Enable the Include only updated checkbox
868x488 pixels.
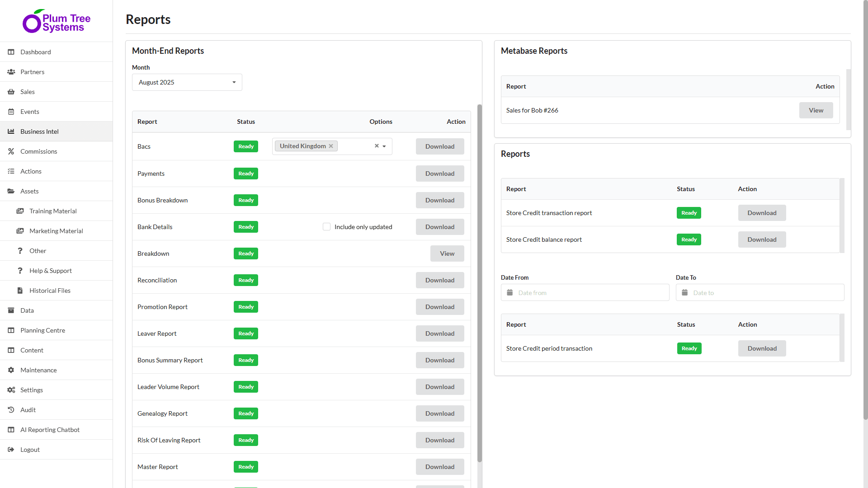tap(326, 227)
